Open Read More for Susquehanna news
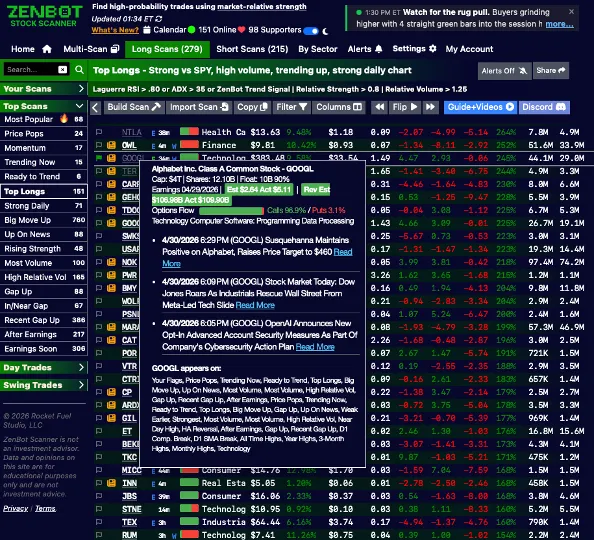 343,252
